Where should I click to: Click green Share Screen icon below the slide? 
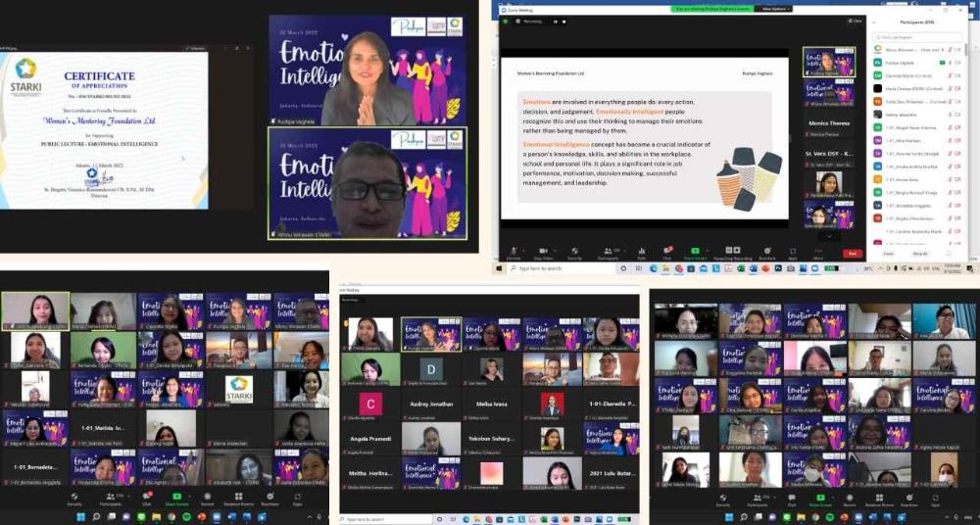[697, 252]
